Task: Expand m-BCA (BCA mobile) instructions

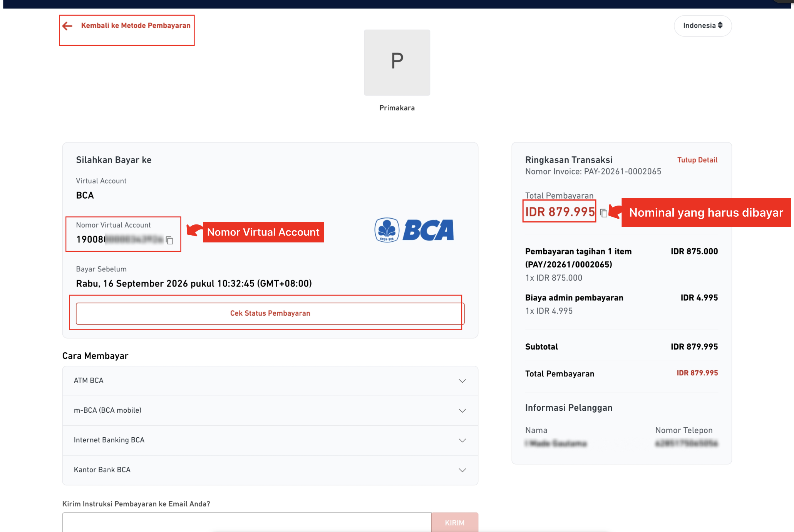Action: coord(270,410)
